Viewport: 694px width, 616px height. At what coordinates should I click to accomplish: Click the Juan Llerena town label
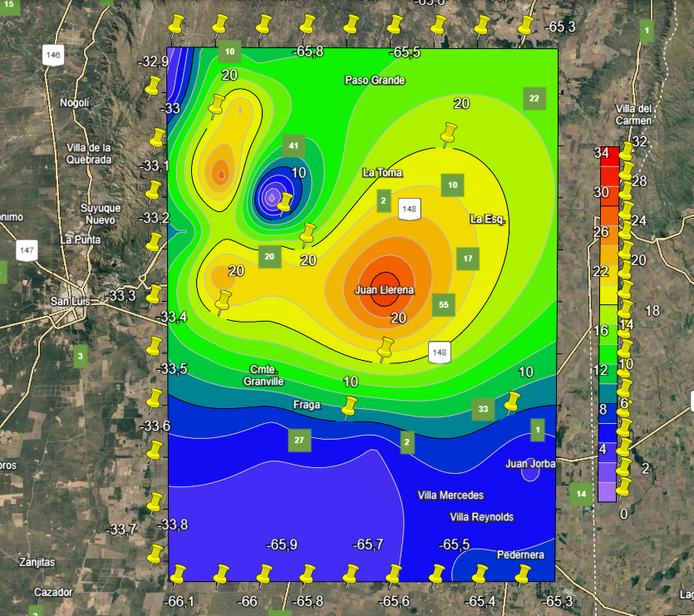(384, 290)
